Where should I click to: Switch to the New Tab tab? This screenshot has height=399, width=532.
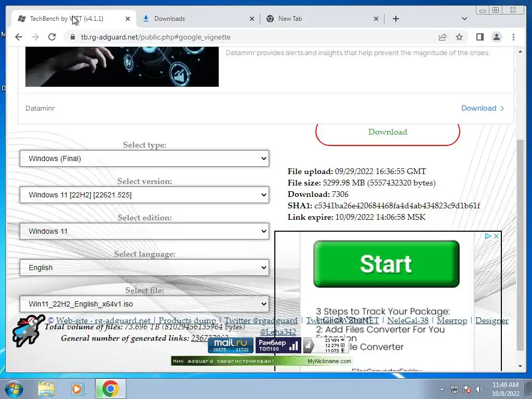coord(322,19)
